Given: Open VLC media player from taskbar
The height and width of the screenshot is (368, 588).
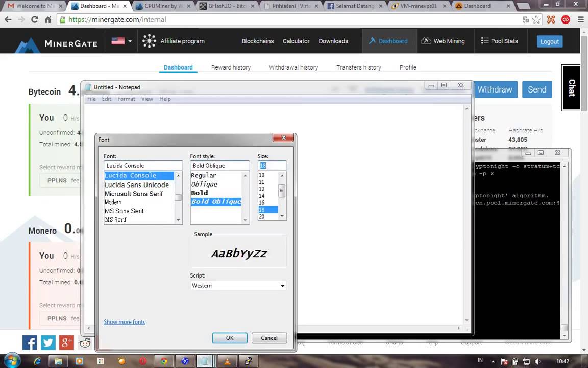Looking at the screenshot, I should click(x=227, y=361).
